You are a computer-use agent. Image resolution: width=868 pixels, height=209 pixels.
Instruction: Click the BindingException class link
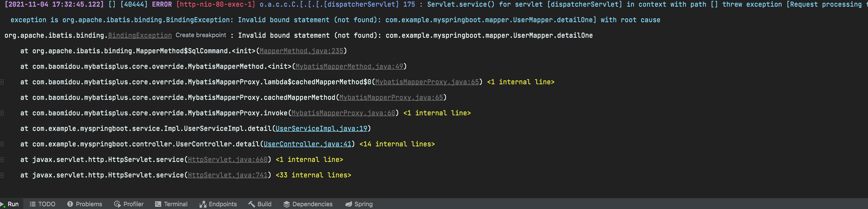140,35
